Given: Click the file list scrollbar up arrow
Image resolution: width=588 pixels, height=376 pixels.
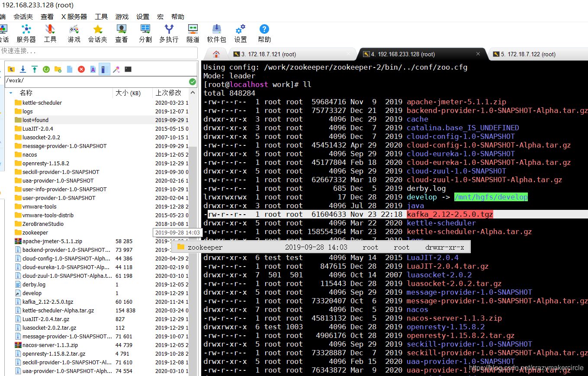Looking at the screenshot, I should (x=193, y=93).
